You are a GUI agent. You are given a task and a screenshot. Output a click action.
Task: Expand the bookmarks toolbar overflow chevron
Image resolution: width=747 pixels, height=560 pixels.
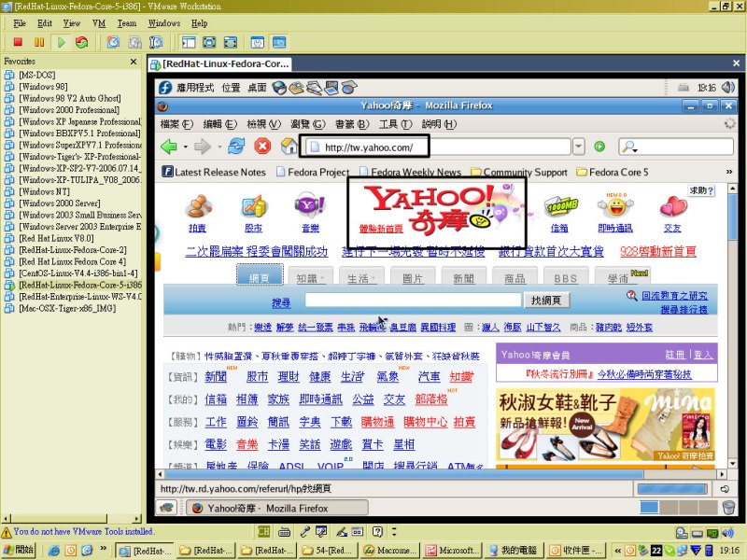(x=729, y=172)
